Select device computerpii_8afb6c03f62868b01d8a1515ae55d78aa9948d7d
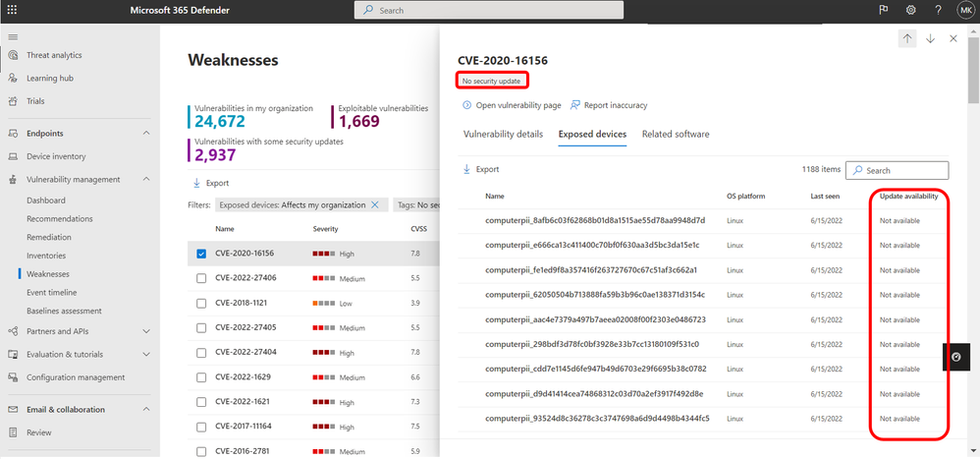This screenshot has width=980, height=459. pos(595,221)
